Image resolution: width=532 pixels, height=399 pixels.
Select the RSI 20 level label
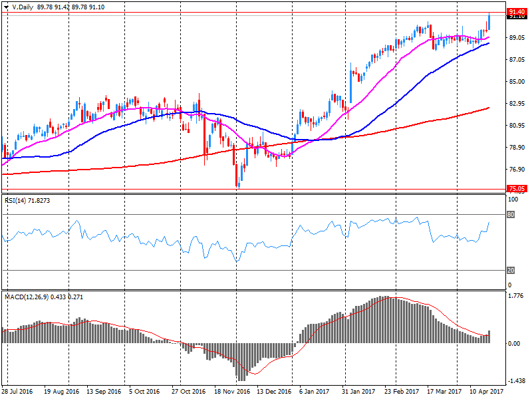(512, 270)
